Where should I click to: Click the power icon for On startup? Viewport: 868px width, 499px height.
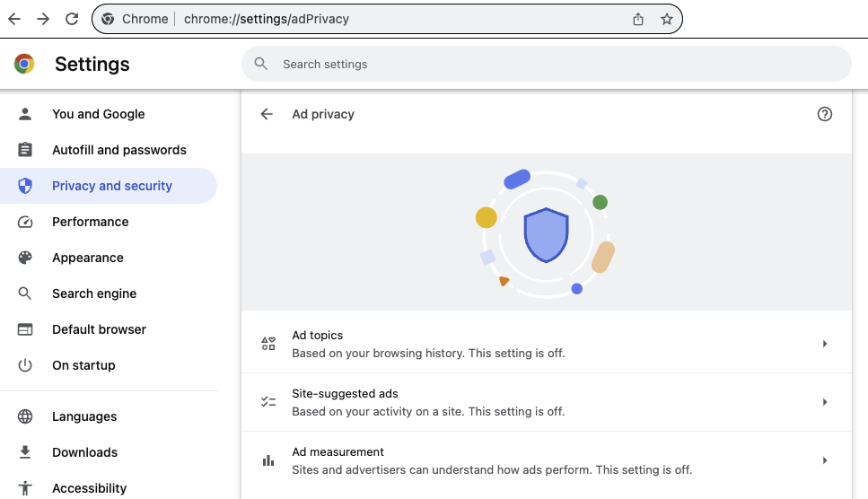[x=25, y=365]
